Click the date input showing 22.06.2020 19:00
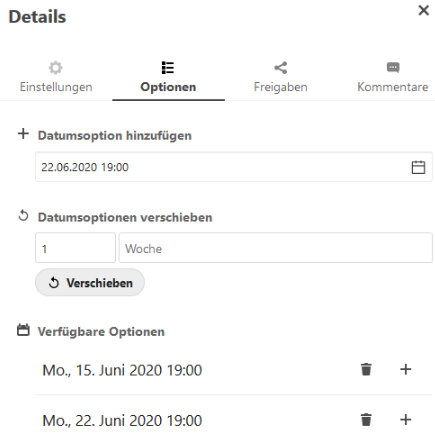Image resolution: width=435 pixels, height=443 pixels. 234,167
